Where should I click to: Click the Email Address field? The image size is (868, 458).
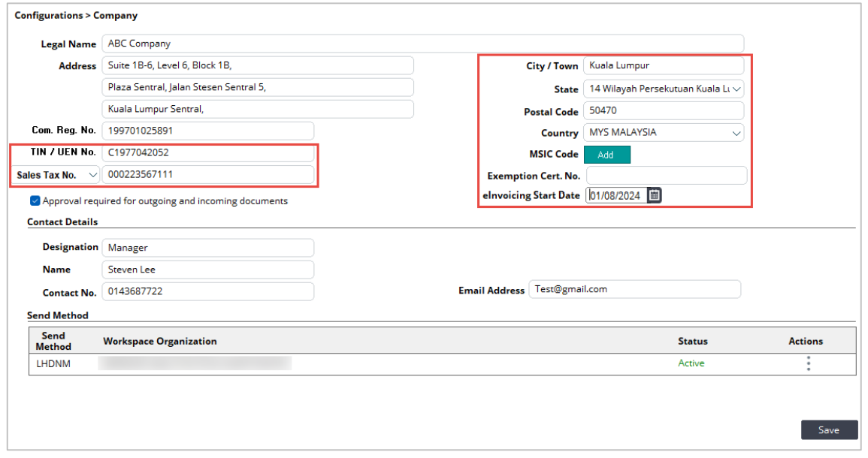click(634, 290)
